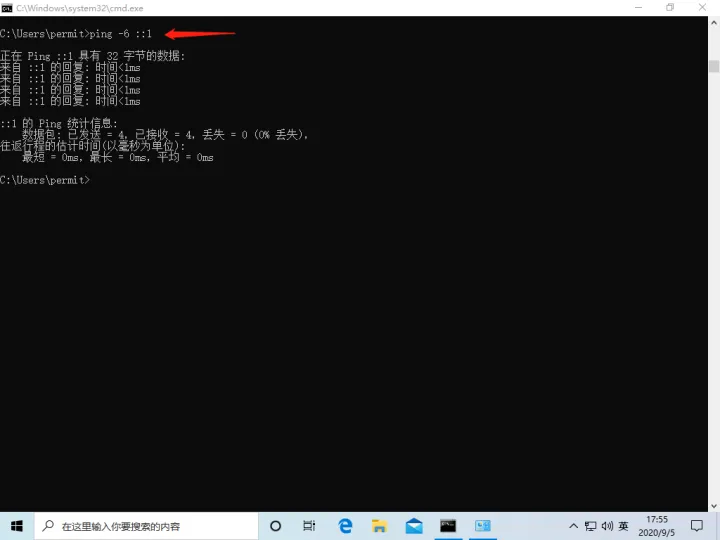
Task: Click the line '正在 Ping ::1 具有 32 字节的数据'
Action: click(x=92, y=56)
